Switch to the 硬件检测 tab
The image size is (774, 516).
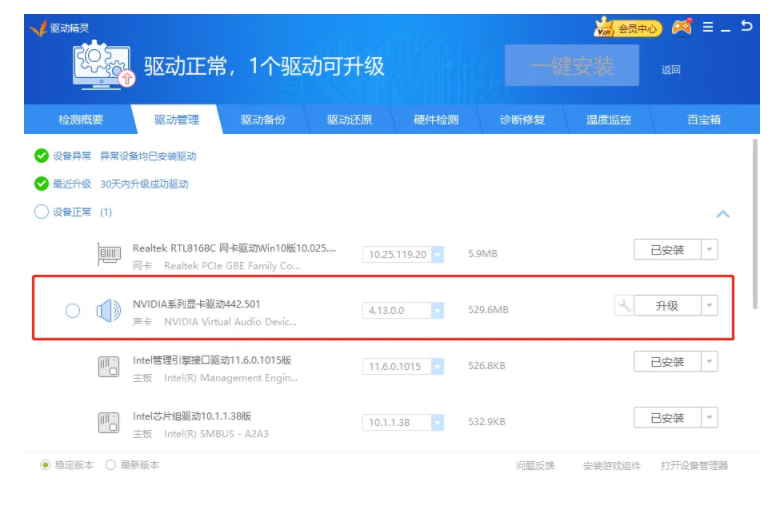pyautogui.click(x=436, y=119)
